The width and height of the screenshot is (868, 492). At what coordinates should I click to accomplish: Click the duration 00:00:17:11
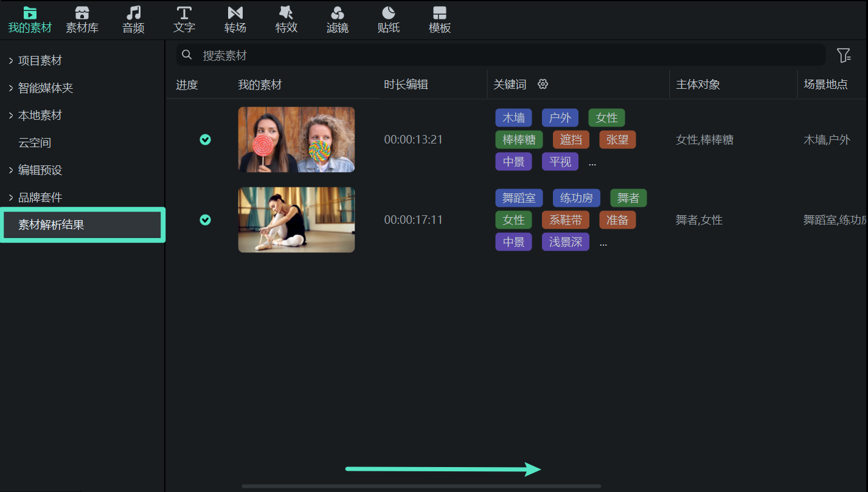coord(414,220)
